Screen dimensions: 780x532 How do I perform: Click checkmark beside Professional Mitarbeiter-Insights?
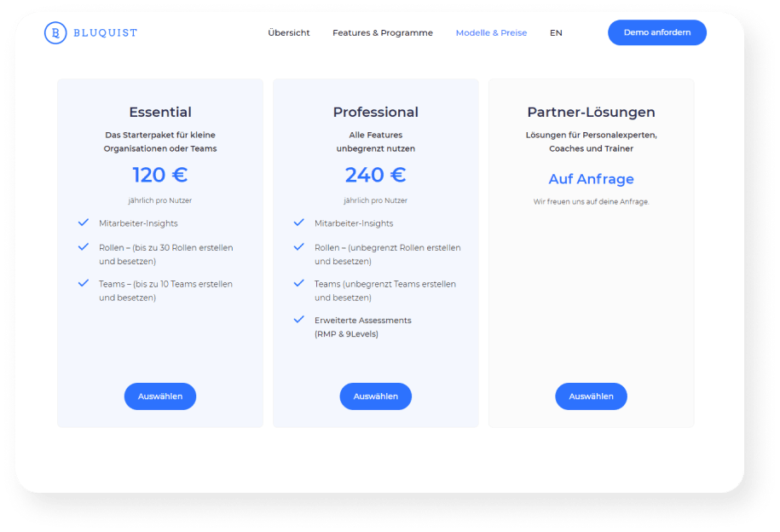pyautogui.click(x=299, y=223)
